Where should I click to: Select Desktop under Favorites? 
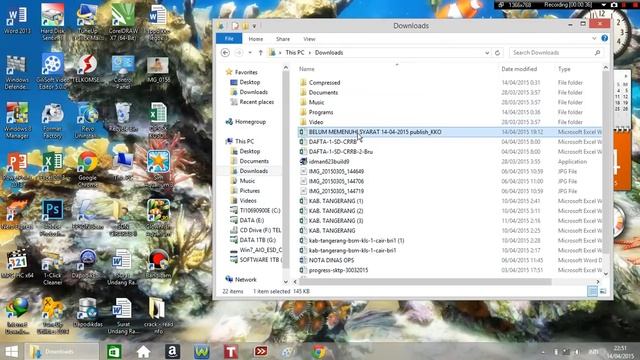pos(249,82)
